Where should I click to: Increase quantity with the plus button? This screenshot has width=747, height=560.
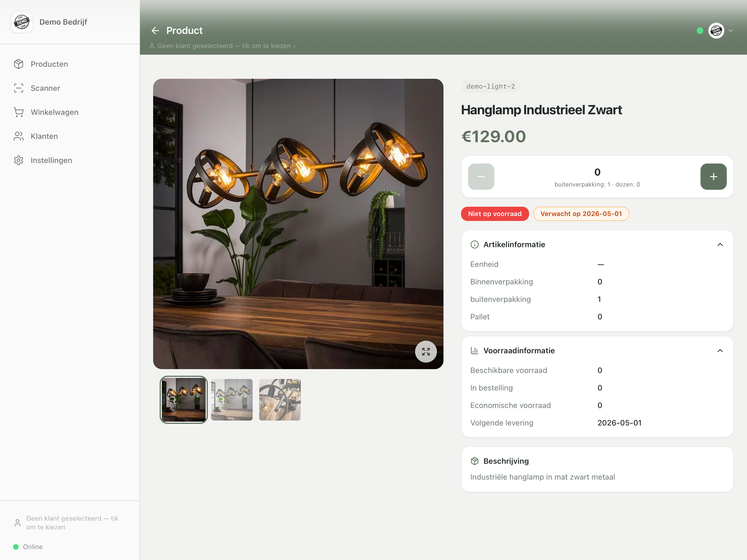point(713,177)
